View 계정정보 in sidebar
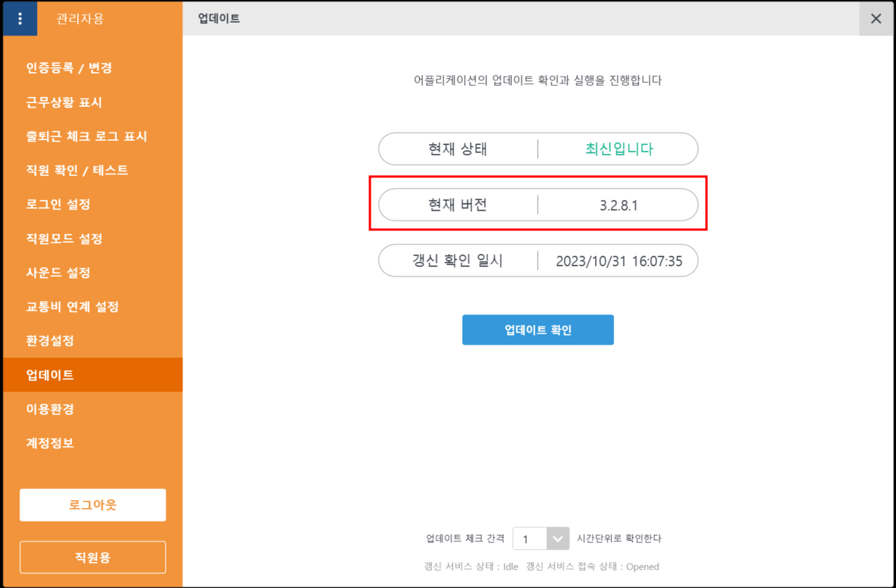Screen dimensions: 896x588 click(50, 443)
